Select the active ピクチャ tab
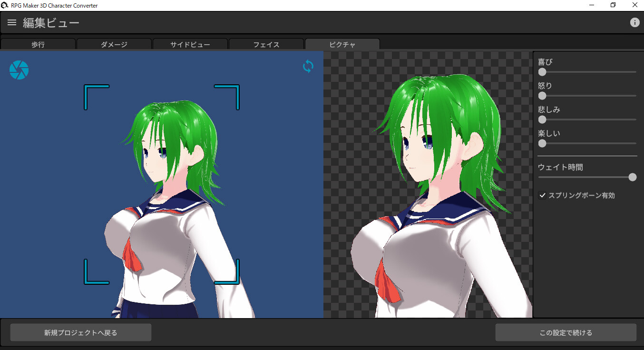The height and width of the screenshot is (350, 644). coord(342,44)
